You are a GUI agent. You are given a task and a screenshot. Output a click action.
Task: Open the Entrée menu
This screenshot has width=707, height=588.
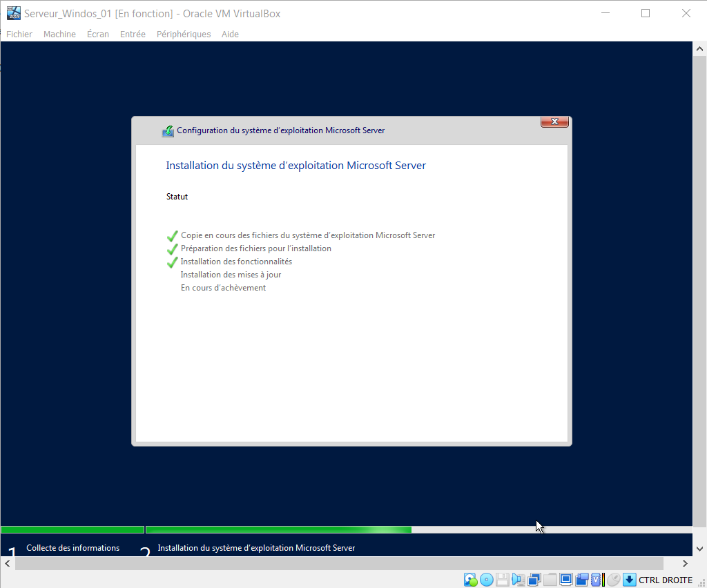pyautogui.click(x=133, y=34)
